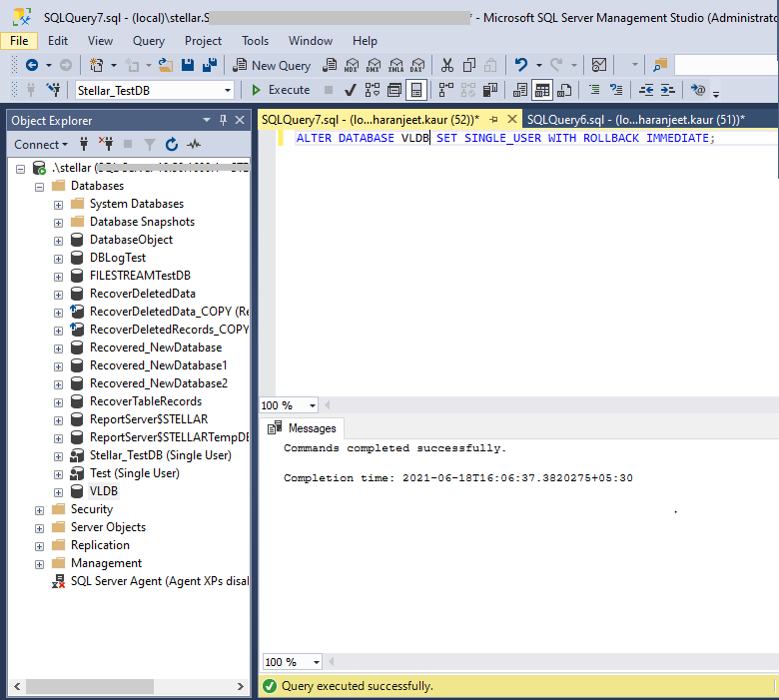Click the Change Connection icon
Viewport: 779px width, 700px height.
point(53,90)
